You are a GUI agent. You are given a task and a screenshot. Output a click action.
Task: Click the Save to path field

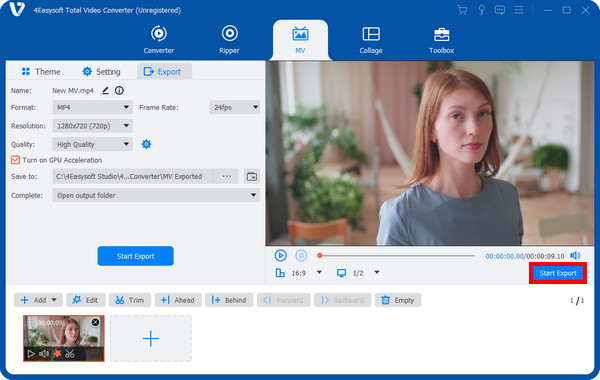point(133,176)
